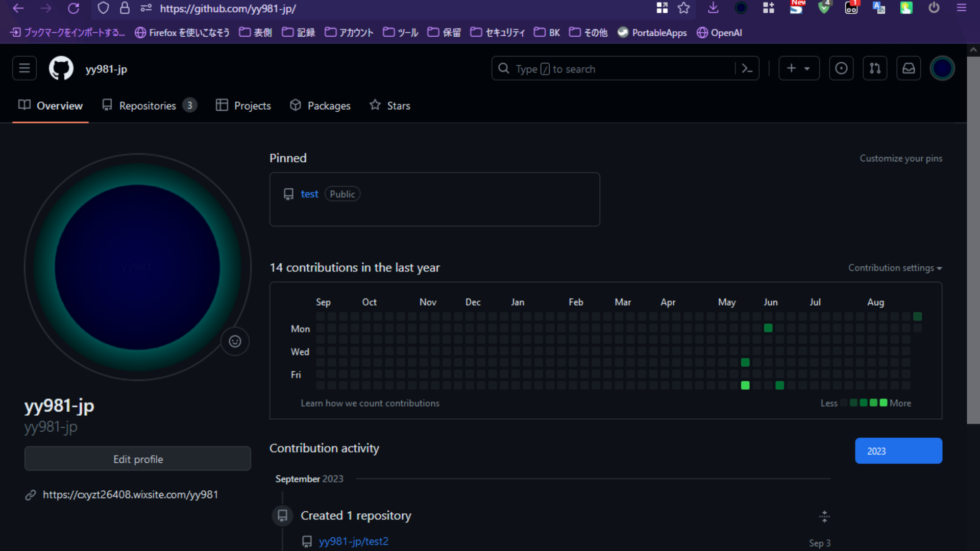Open the Issues icon in header
This screenshot has width=980, height=551.
click(x=841, y=68)
